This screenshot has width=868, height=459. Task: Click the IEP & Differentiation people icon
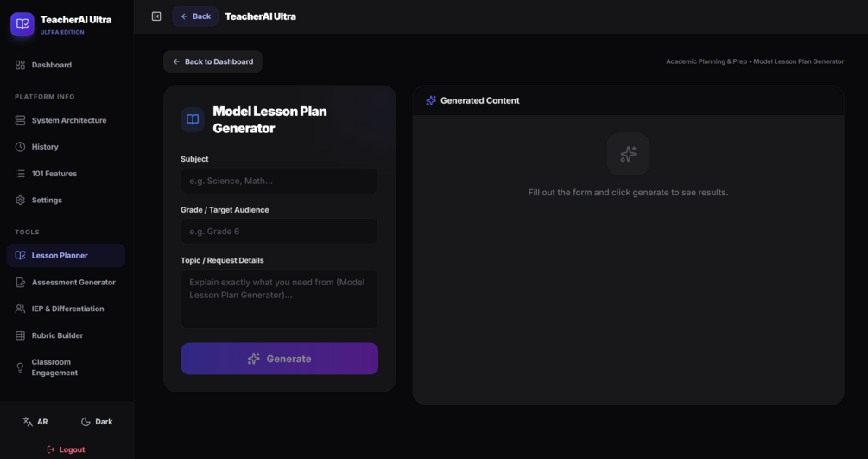click(x=20, y=309)
